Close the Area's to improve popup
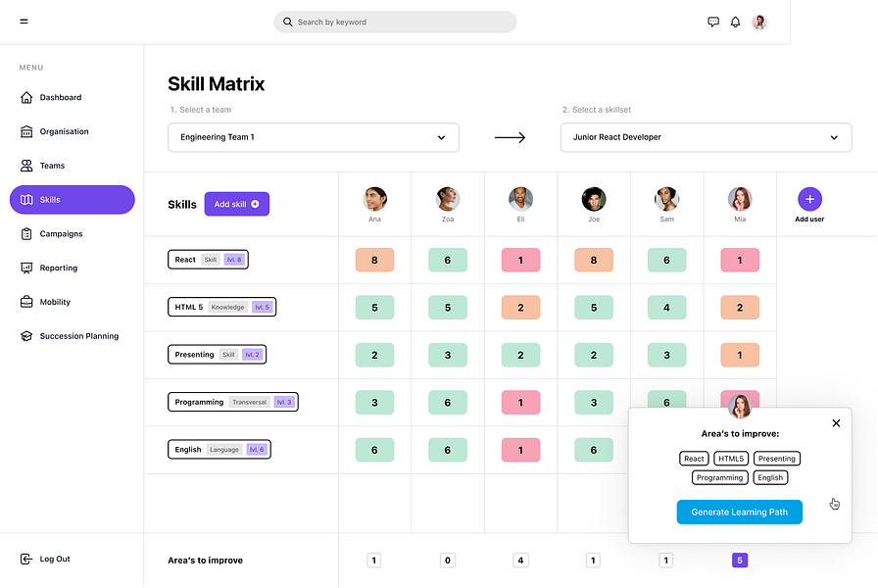 point(836,423)
